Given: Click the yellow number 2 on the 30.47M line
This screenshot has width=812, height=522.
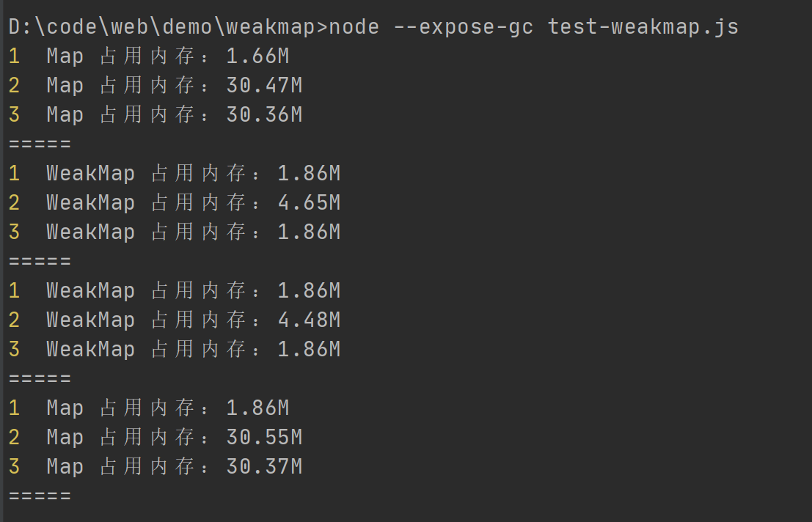Looking at the screenshot, I should [x=15, y=86].
